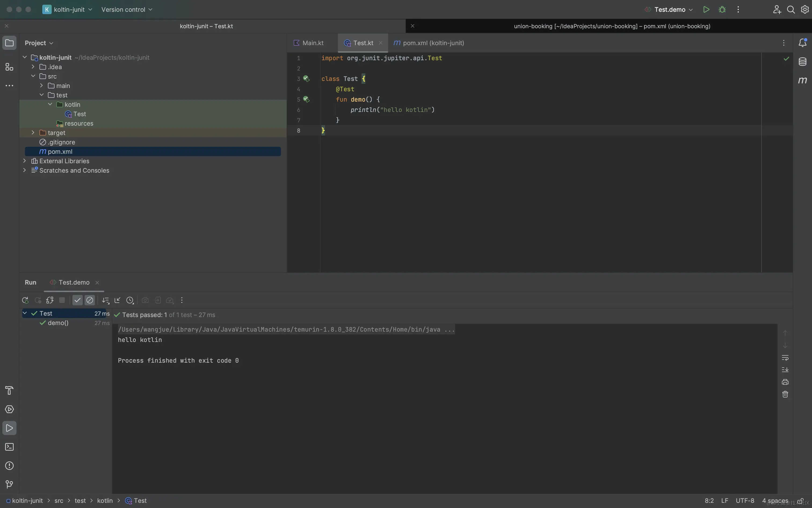Switch to the union-booking project window tab

(612, 26)
